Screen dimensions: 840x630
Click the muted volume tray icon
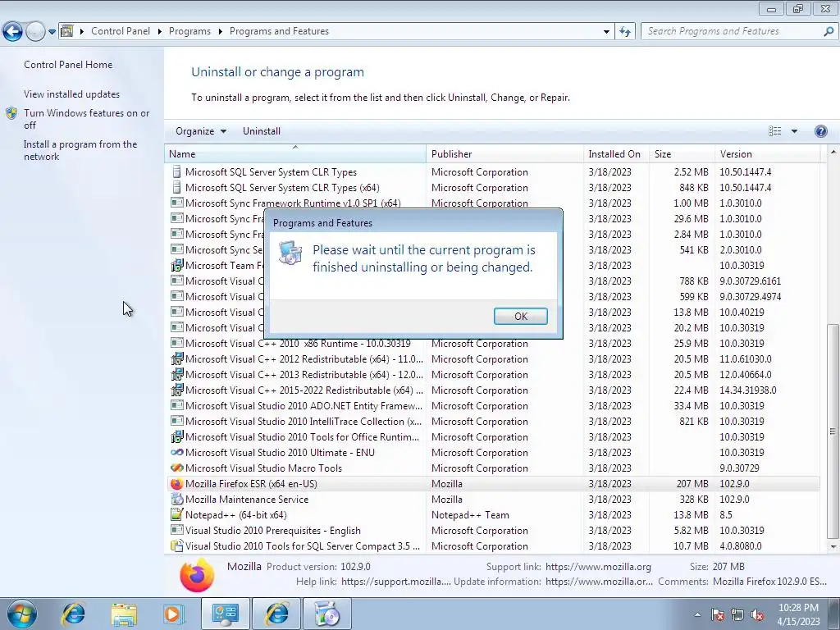point(757,614)
